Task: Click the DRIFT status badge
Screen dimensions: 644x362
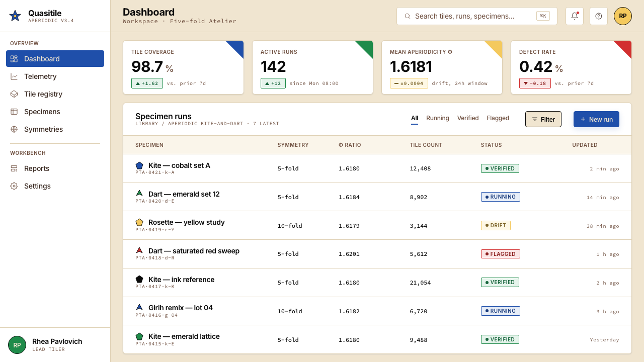Action: pos(496,225)
